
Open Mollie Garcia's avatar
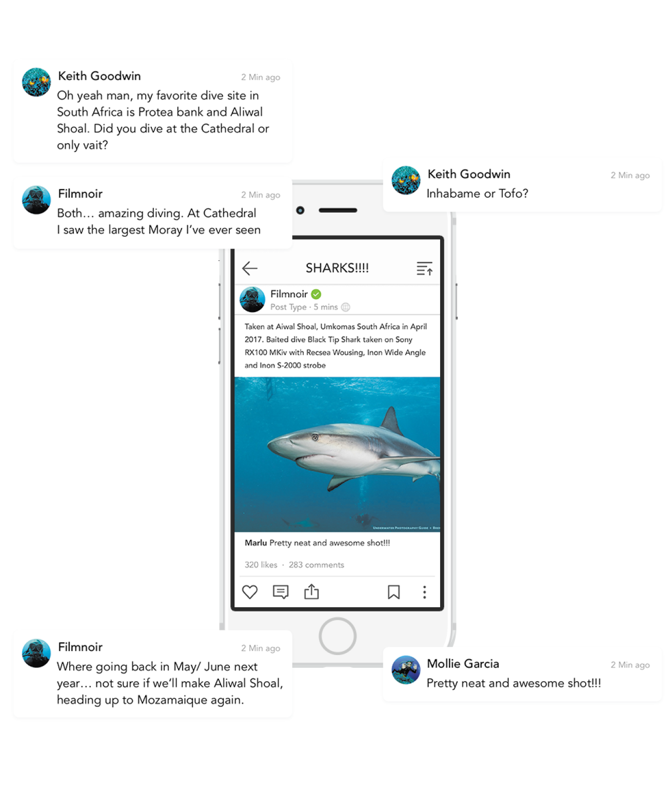pyautogui.click(x=406, y=669)
